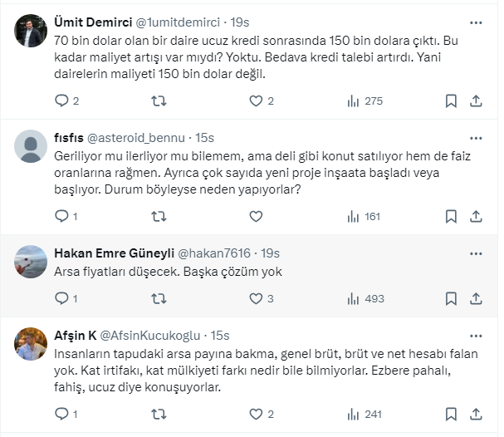Open Afşin K's profile name link
The height and width of the screenshot is (437, 504).
click(75, 335)
